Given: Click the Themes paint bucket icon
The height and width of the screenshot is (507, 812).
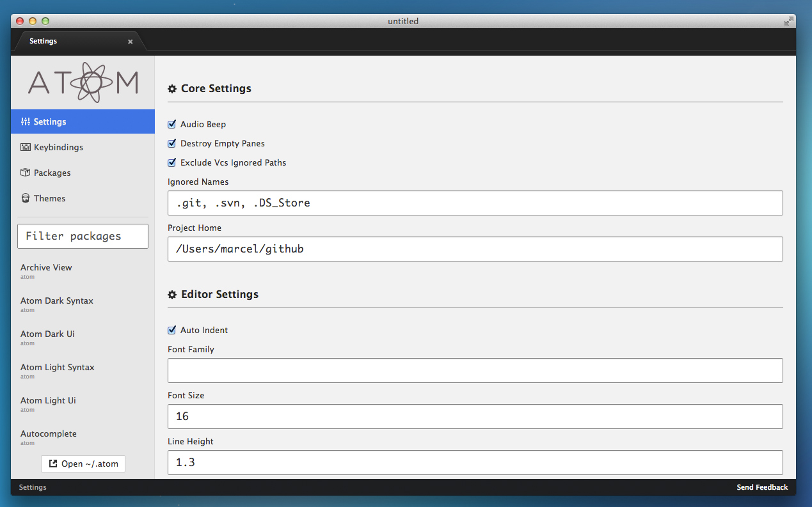Looking at the screenshot, I should [x=26, y=198].
